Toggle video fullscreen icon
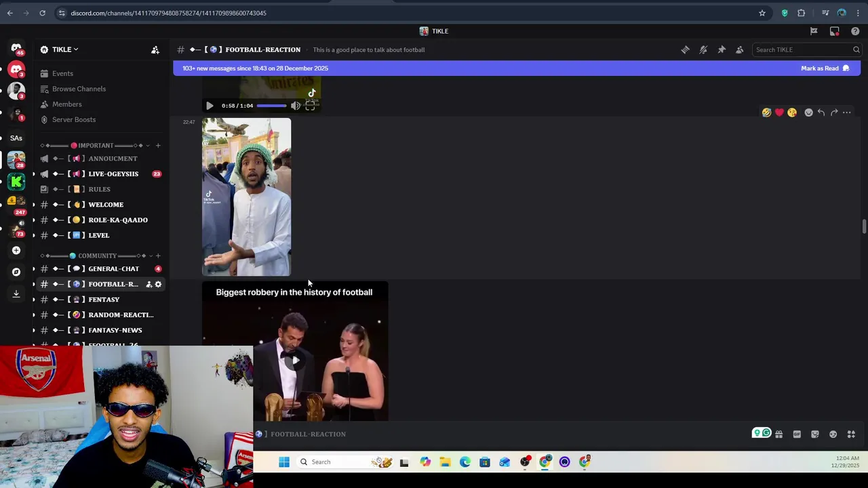Screen dimensions: 868x488 [x=311, y=106]
